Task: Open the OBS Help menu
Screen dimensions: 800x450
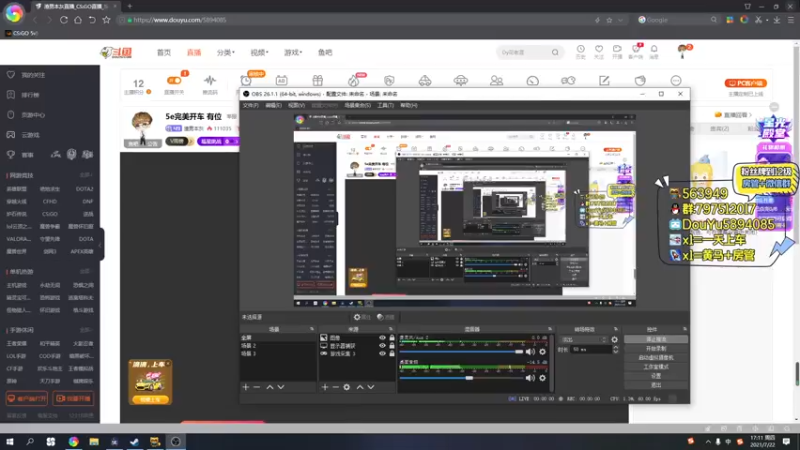Action: coord(409,105)
